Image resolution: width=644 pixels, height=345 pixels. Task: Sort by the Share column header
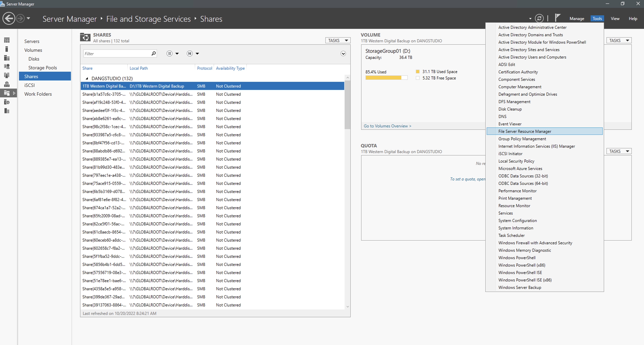pos(87,68)
